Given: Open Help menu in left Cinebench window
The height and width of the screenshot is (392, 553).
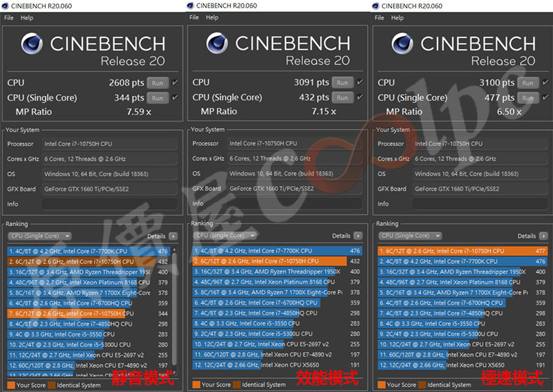Looking at the screenshot, I should (x=27, y=18).
